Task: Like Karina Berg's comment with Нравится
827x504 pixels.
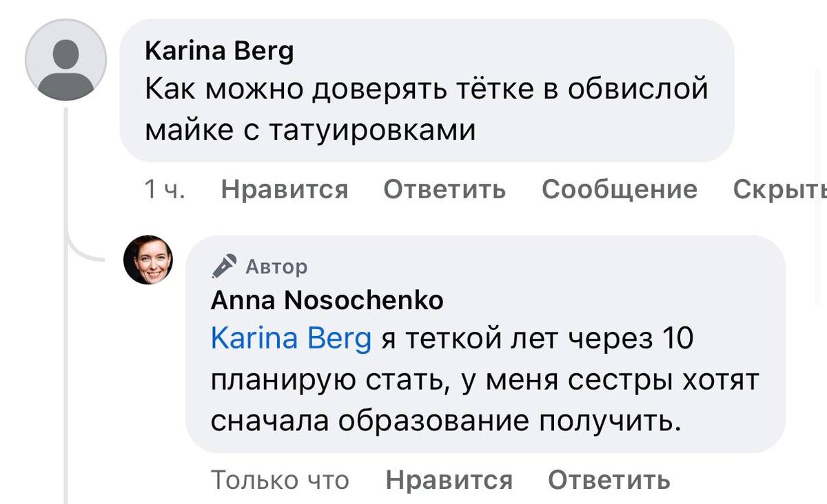Action: point(284,189)
